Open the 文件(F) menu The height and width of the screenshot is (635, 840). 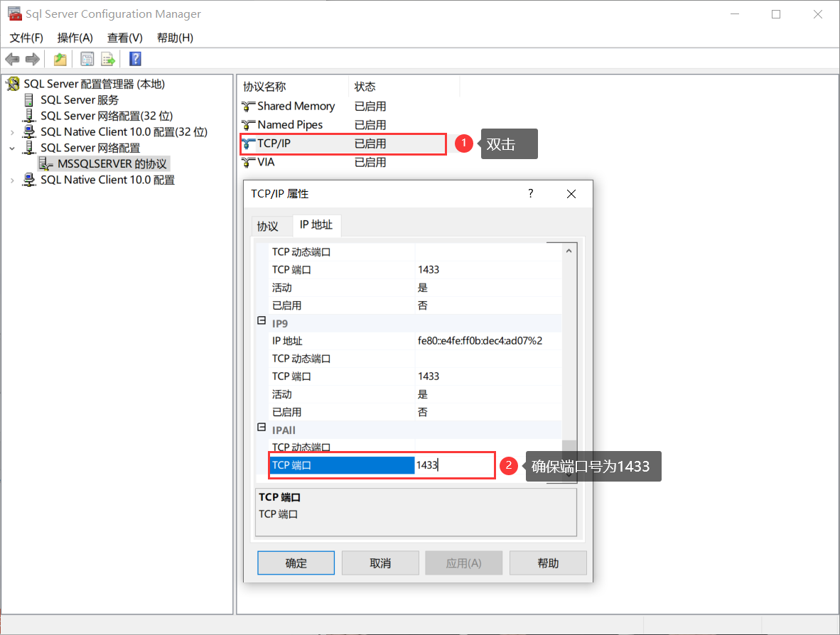point(26,38)
